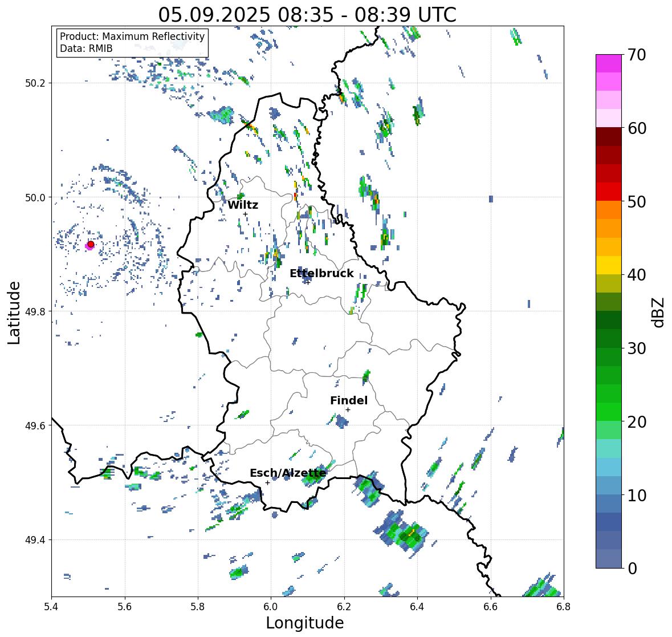Screen dimensions: 672x637
Task: Click the longitude tick 6.8
Action: tap(564, 607)
